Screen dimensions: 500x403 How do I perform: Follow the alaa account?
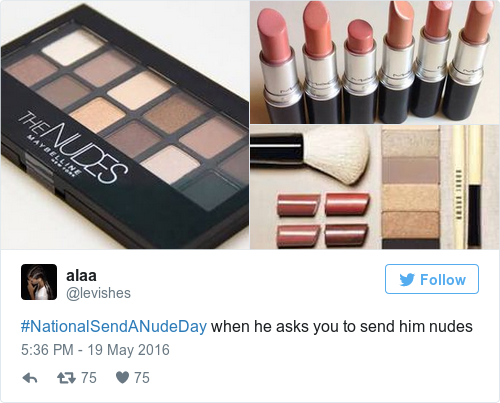(x=432, y=279)
